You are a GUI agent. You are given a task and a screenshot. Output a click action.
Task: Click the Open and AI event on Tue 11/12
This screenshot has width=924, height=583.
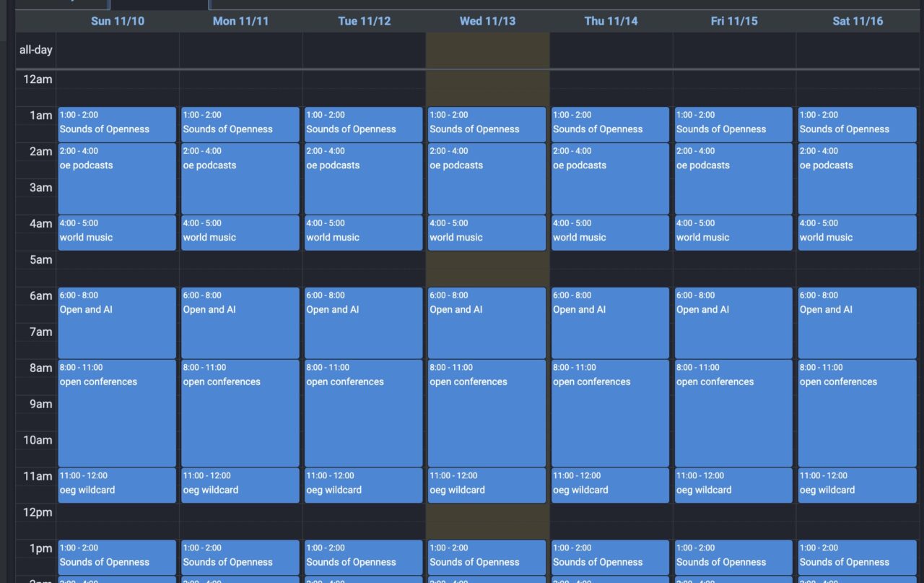point(364,323)
